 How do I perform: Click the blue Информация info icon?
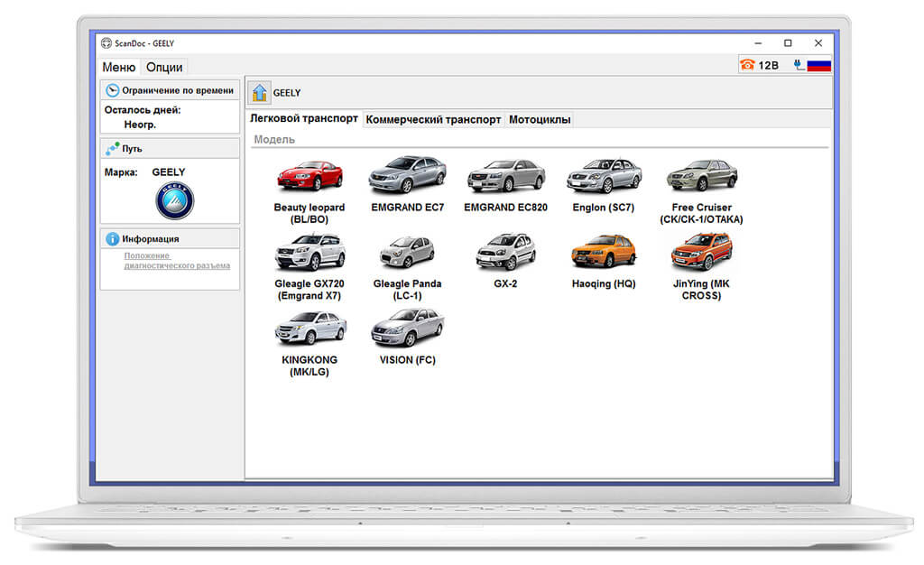(112, 238)
